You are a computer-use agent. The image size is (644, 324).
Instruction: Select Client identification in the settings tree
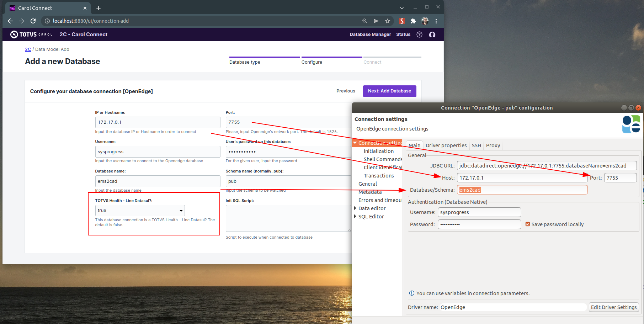[383, 168]
